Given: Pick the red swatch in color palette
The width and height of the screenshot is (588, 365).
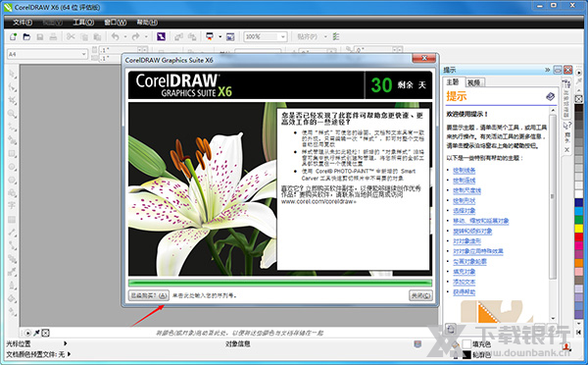Looking at the screenshot, I should pos(579,236).
